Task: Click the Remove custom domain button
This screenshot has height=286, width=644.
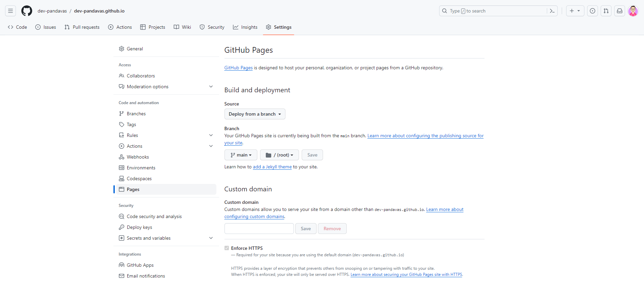Action: pyautogui.click(x=332, y=229)
